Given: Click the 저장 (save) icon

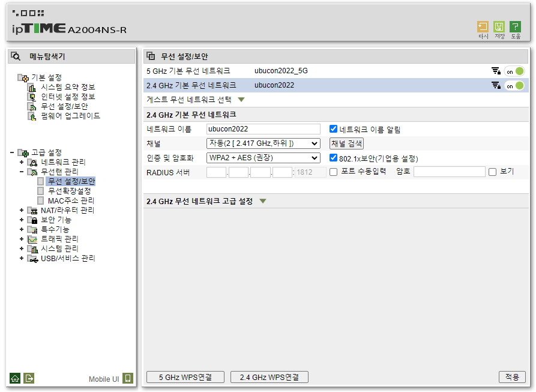Looking at the screenshot, I should click(x=499, y=27).
